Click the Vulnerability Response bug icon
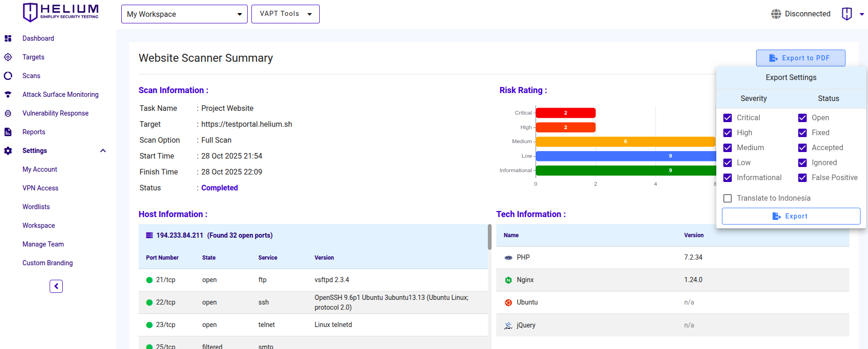 [x=8, y=113]
